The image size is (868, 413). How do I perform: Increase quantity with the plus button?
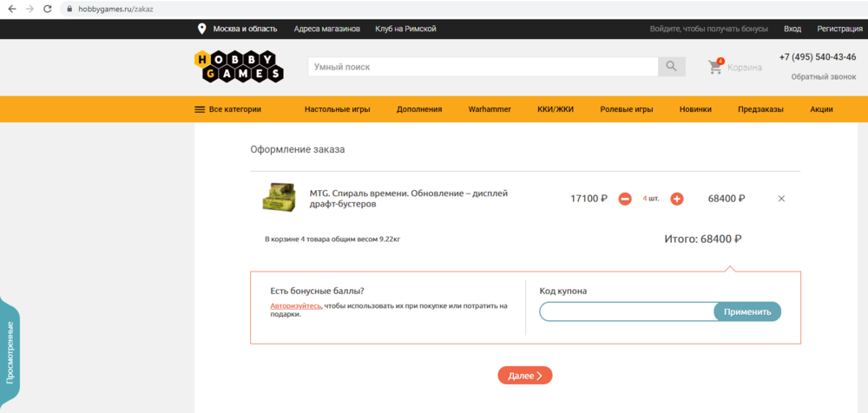point(677,199)
